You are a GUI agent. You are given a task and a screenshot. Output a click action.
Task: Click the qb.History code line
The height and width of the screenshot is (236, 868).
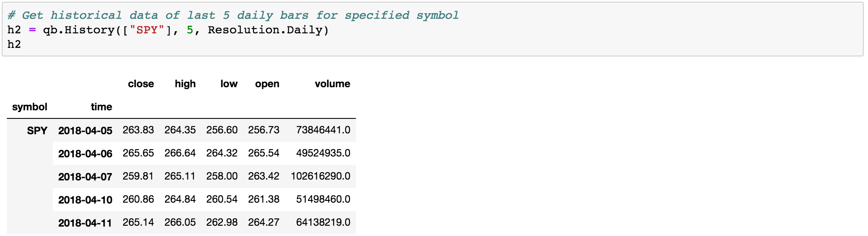point(168,30)
